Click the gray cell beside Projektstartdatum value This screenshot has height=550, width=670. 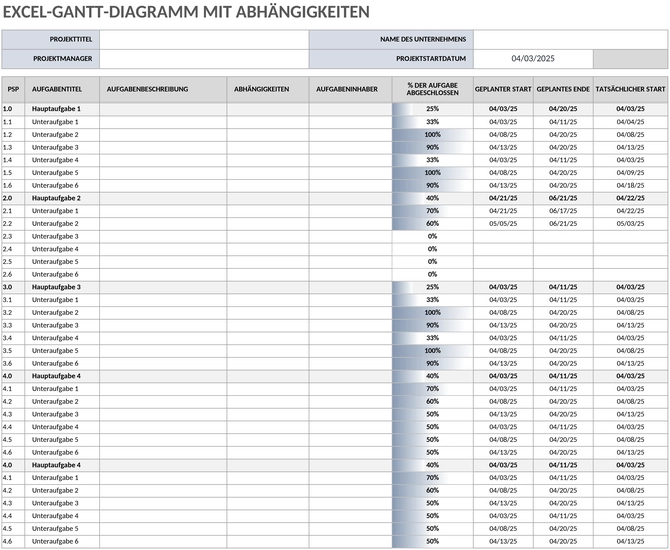coord(631,59)
